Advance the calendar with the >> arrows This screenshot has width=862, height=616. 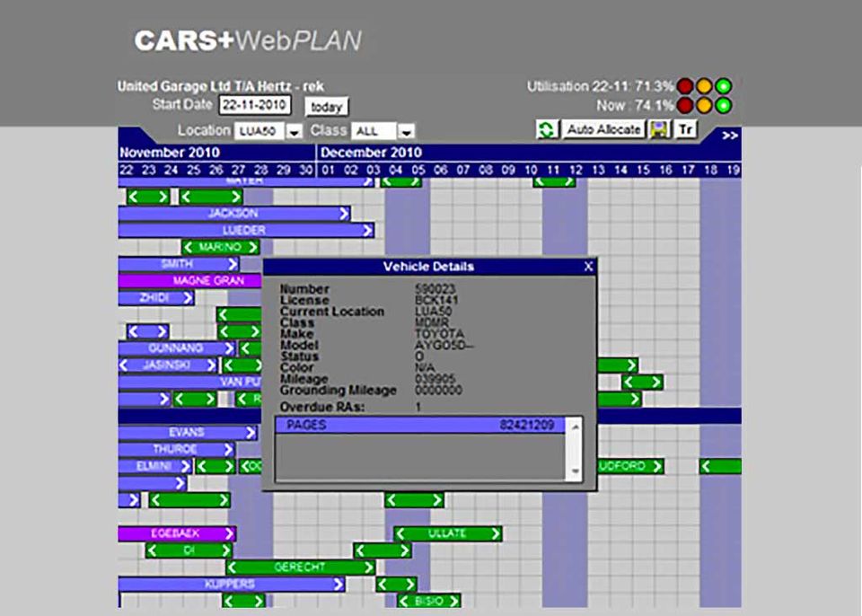[x=730, y=136]
